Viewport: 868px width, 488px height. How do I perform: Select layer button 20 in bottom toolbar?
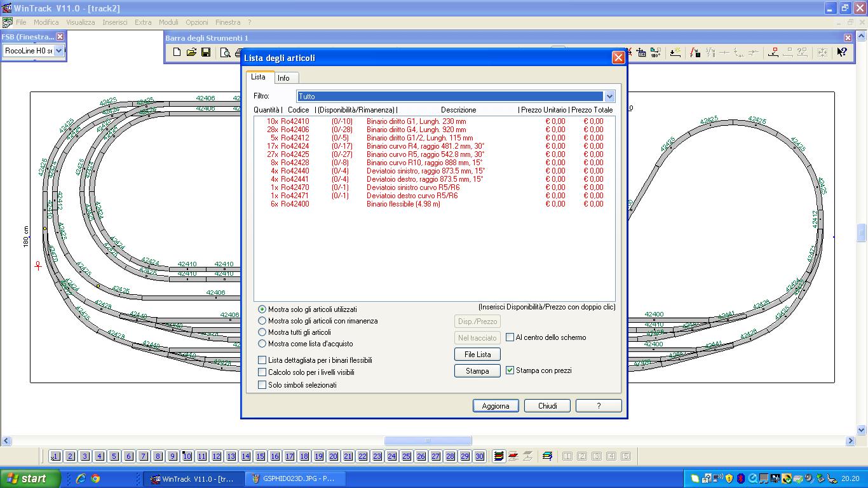[x=333, y=456]
